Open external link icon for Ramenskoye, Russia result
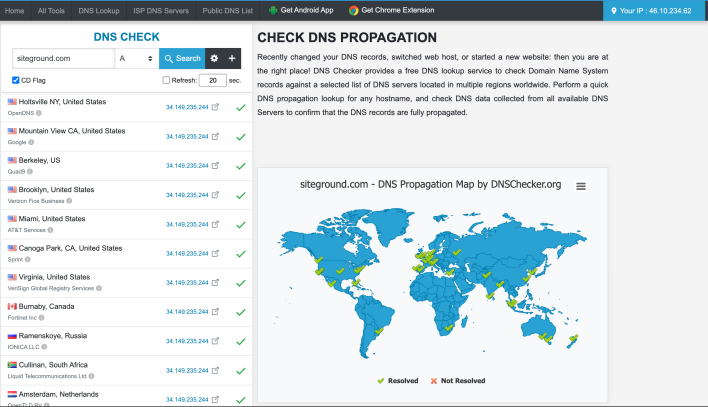 [215, 341]
